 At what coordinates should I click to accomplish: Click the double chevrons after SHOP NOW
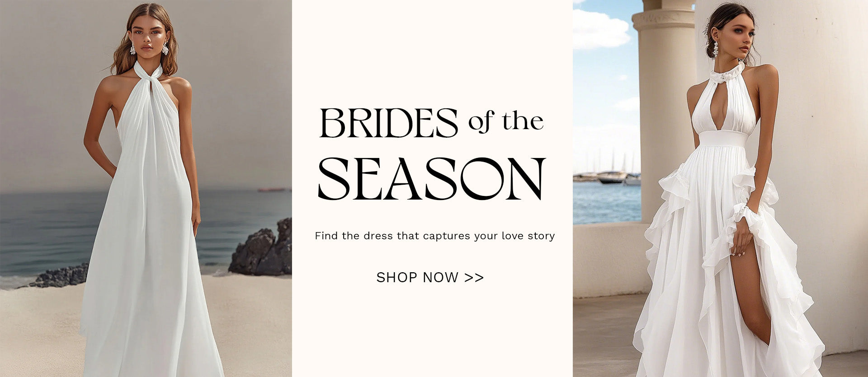pos(474,278)
